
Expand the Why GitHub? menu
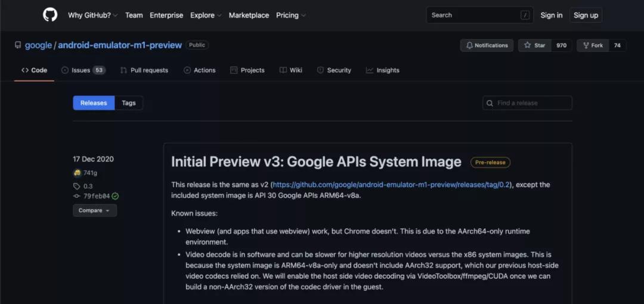92,15
